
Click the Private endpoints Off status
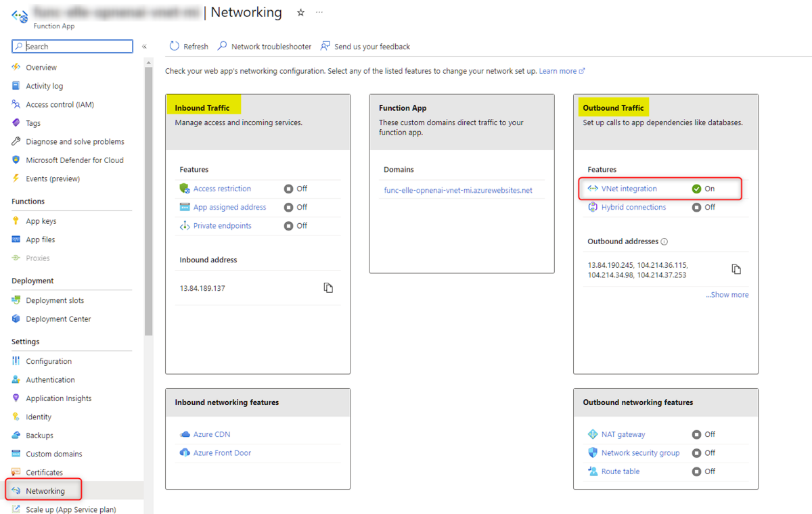point(296,226)
